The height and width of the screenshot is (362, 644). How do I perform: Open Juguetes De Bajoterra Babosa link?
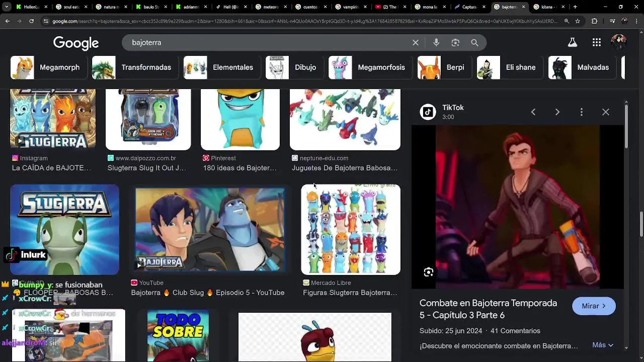click(x=345, y=168)
